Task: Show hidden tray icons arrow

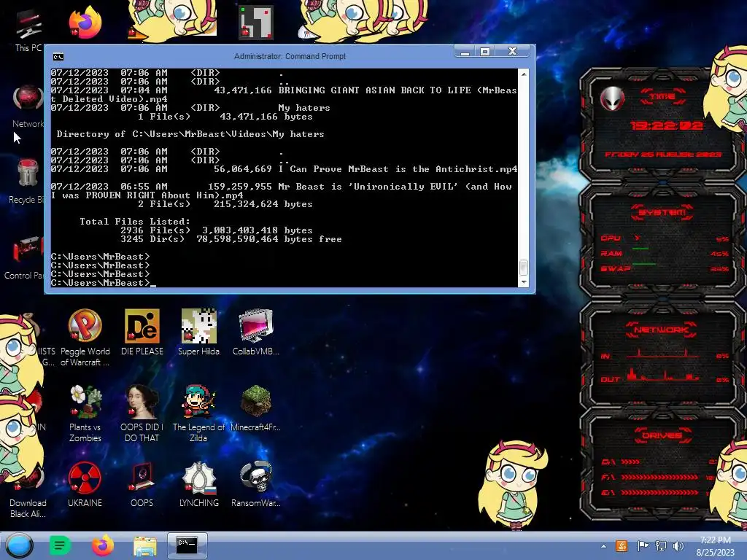Action: coord(603,546)
